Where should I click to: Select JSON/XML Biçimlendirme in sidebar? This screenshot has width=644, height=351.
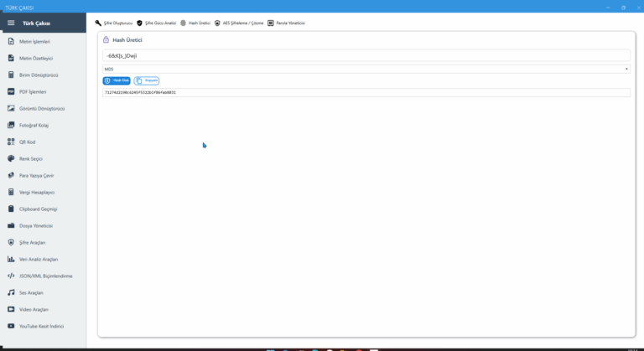(45, 276)
